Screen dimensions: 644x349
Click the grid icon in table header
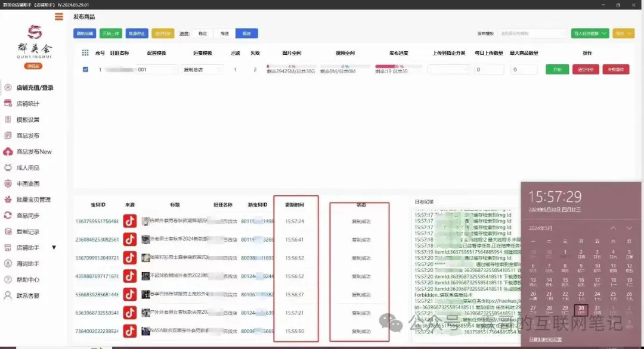[85, 53]
